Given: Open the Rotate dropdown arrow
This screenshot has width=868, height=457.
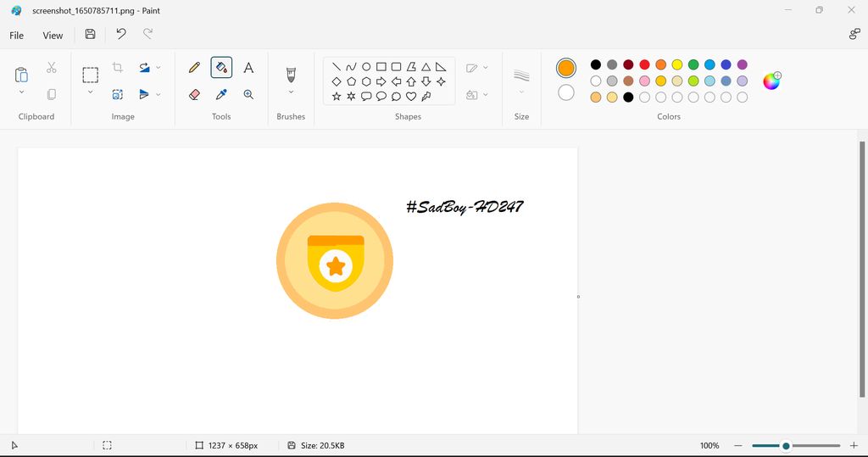Looking at the screenshot, I should [159, 68].
